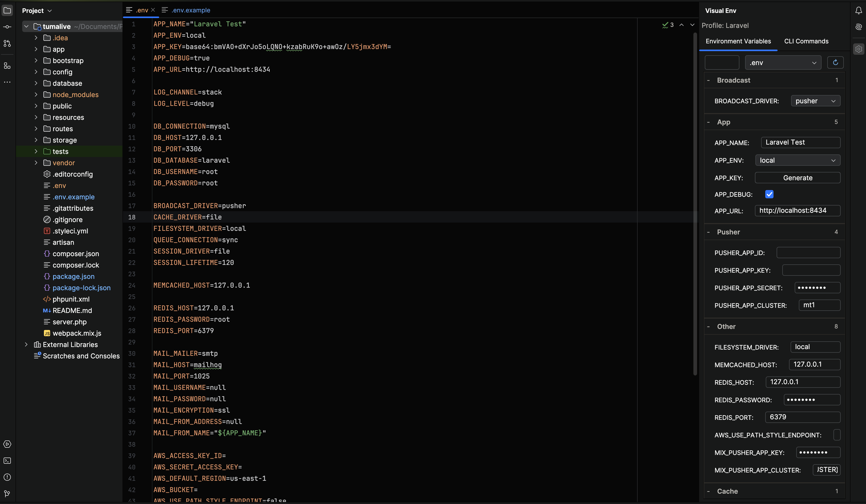The width and height of the screenshot is (866, 504).
Task: Open the .env file selector dropdown
Action: (x=783, y=62)
